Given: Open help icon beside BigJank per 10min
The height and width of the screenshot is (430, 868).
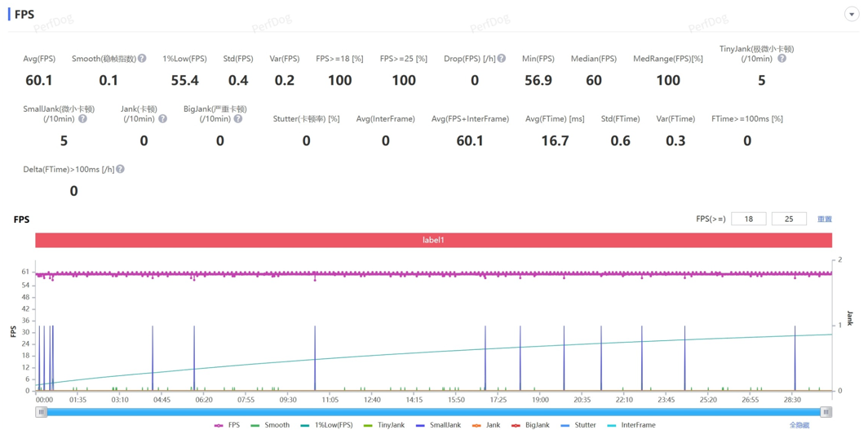Looking at the screenshot, I should (237, 118).
